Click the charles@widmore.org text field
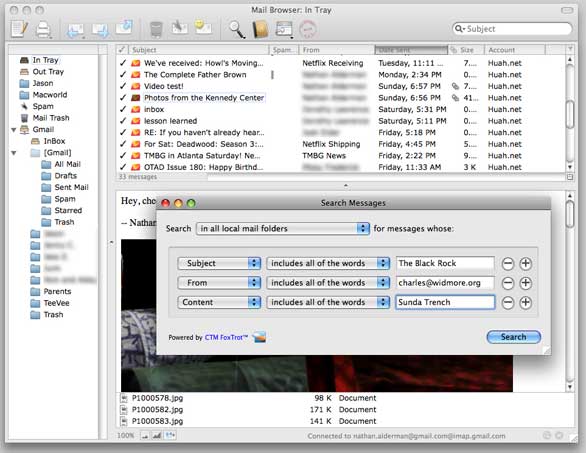Screen dimensions: 586x453 coord(445,283)
